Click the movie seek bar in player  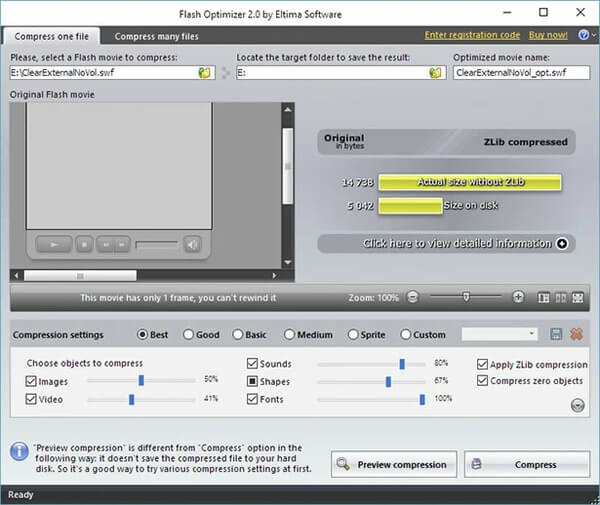pos(157,244)
